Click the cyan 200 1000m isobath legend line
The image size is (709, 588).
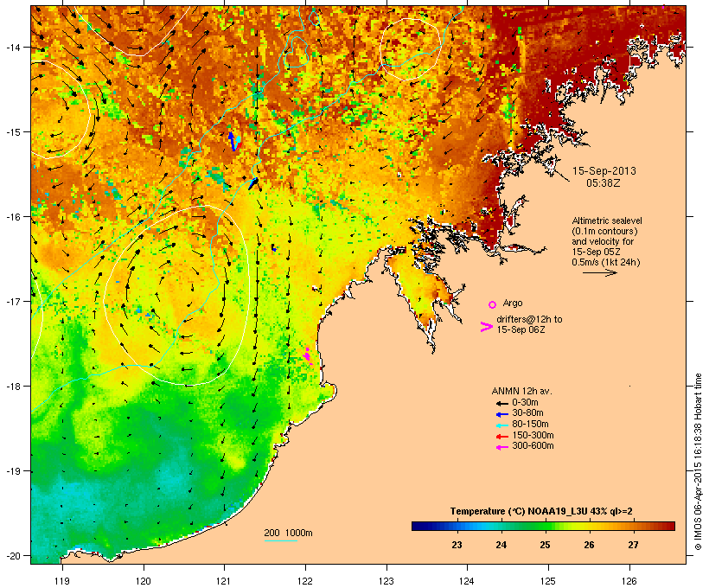tap(281, 540)
